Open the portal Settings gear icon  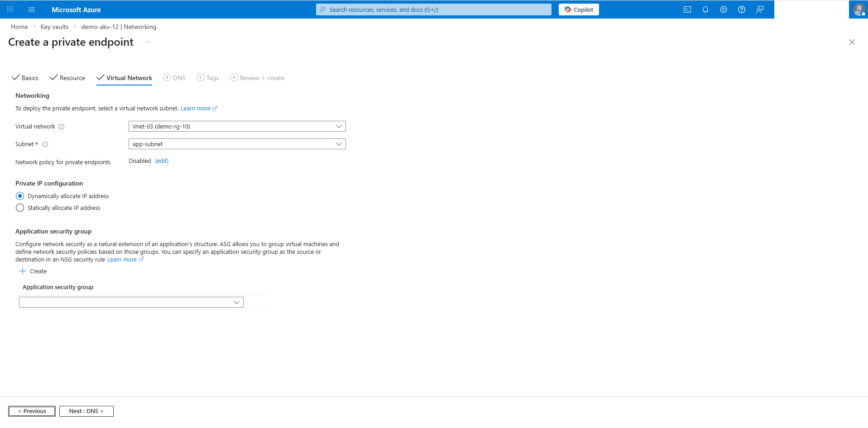[723, 9]
